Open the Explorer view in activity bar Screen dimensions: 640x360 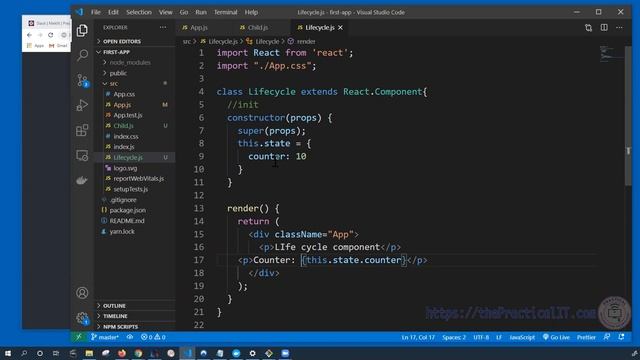(82, 31)
